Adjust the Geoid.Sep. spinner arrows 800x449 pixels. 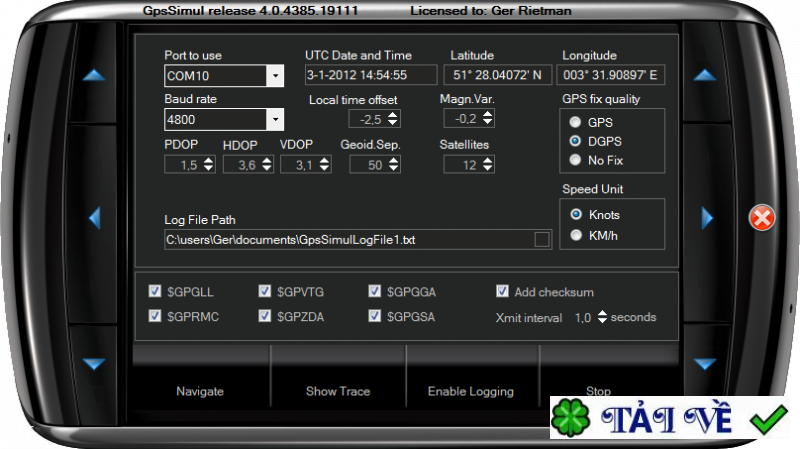[x=393, y=164]
